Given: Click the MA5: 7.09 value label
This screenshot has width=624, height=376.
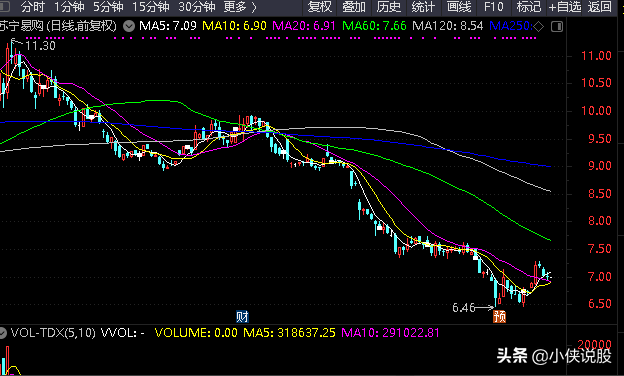Looking at the screenshot, I should (168, 26).
